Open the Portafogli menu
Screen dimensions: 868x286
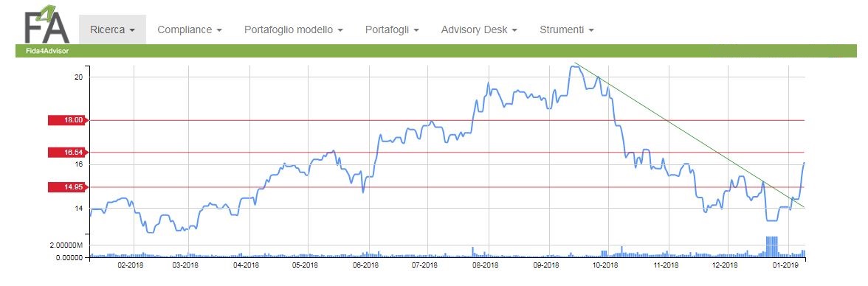[392, 30]
